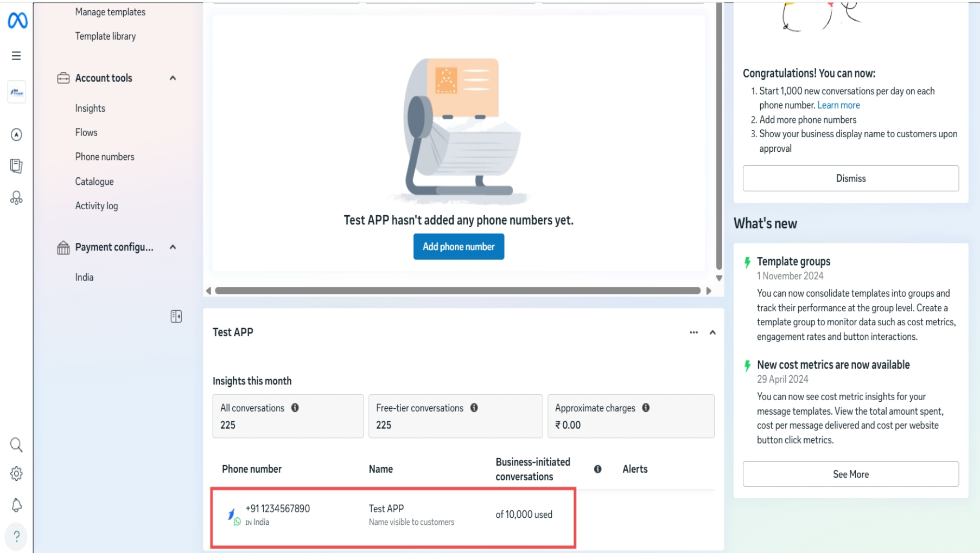Collapse the Test APP card chevron
This screenshot has width=980, height=553.
(712, 332)
